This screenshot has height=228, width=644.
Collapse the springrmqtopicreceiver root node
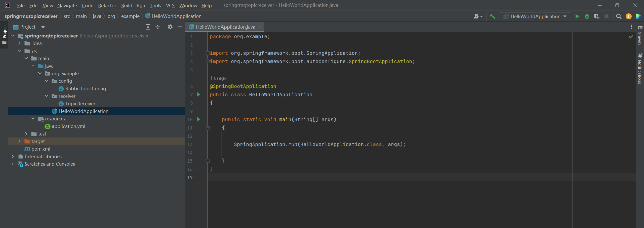coord(13,36)
